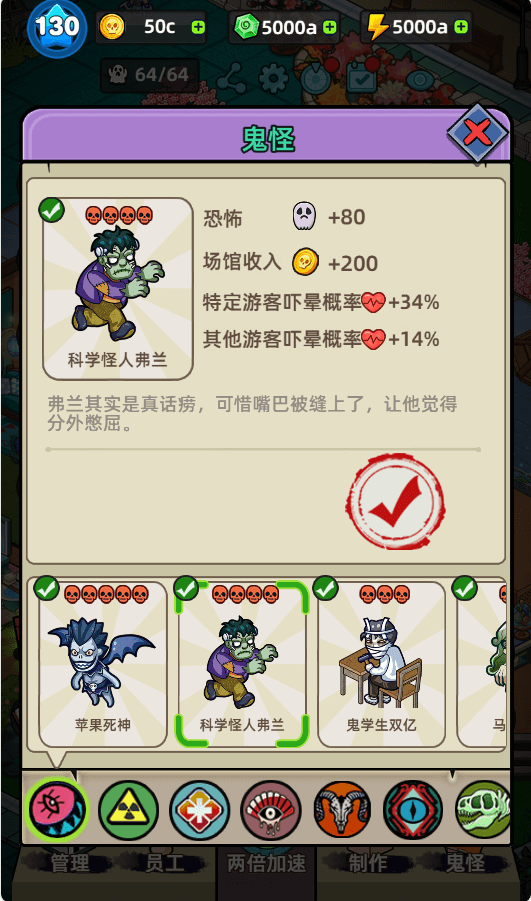This screenshot has height=901, width=531.
Task: Add gold coins with green plus
Action: pos(198,27)
